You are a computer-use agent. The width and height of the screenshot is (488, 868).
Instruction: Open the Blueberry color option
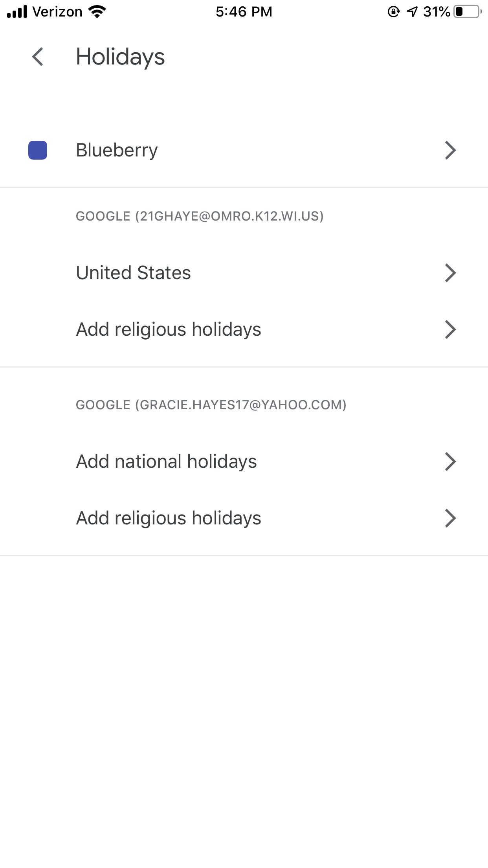[x=117, y=150]
